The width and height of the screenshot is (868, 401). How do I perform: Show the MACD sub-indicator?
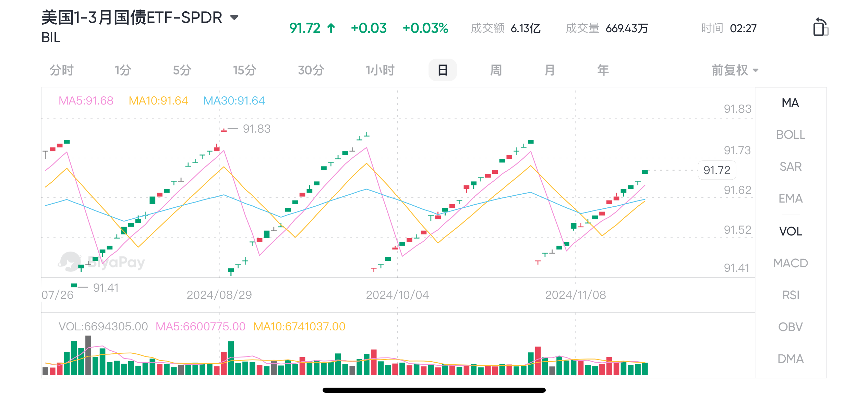coord(791,263)
